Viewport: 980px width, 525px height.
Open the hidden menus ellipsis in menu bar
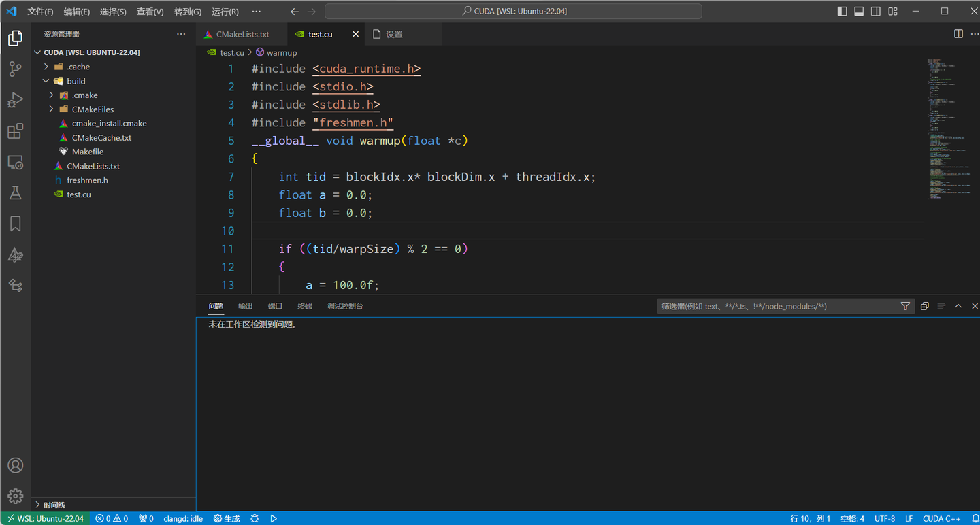point(256,12)
